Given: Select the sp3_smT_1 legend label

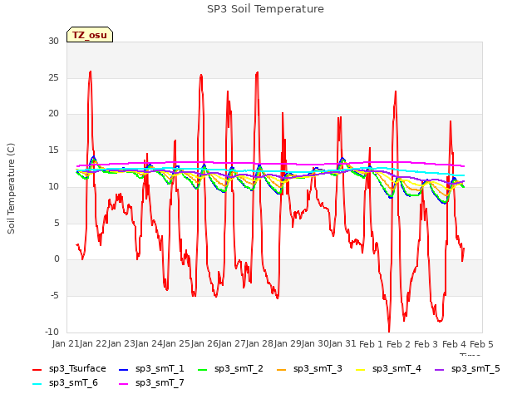Looking at the screenshot, I should tap(160, 369).
